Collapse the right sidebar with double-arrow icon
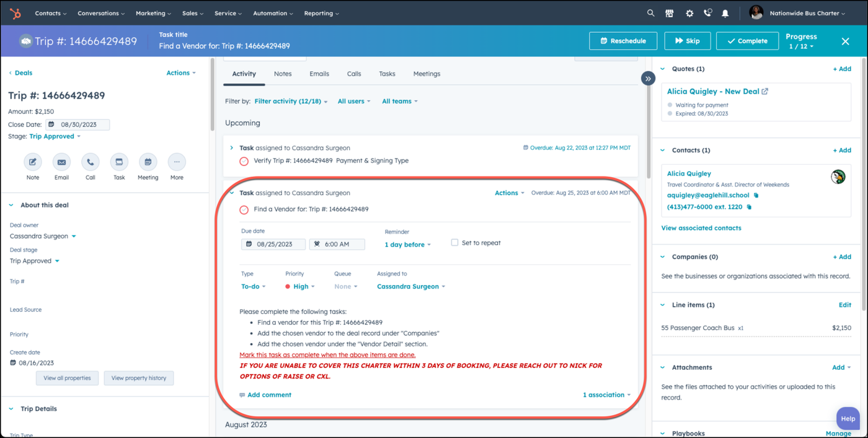The image size is (868, 438). click(648, 79)
